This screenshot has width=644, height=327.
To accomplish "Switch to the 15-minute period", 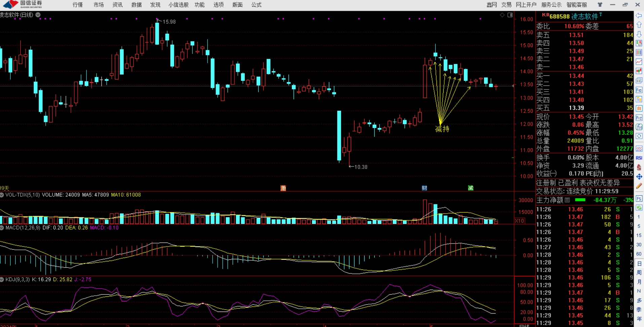I will 639,235.
